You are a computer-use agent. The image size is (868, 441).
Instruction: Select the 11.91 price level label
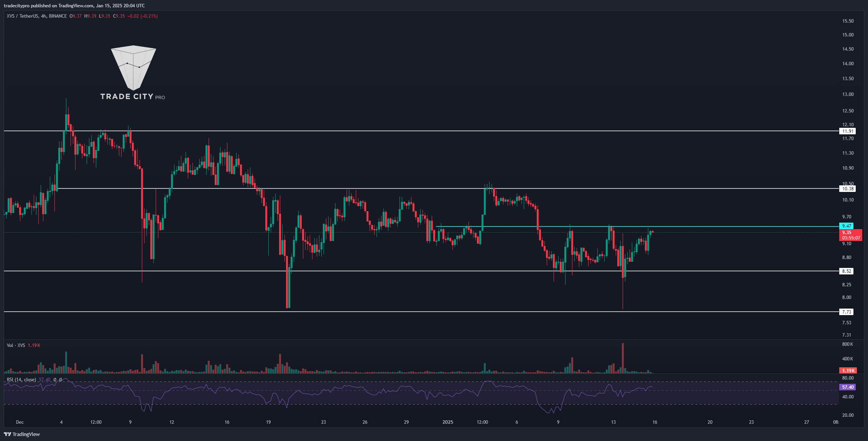click(x=847, y=131)
